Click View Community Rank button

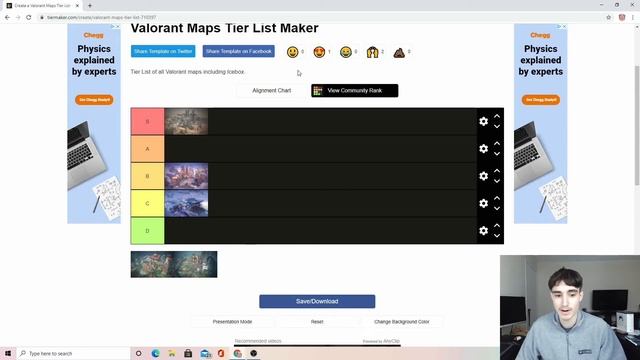354,91
